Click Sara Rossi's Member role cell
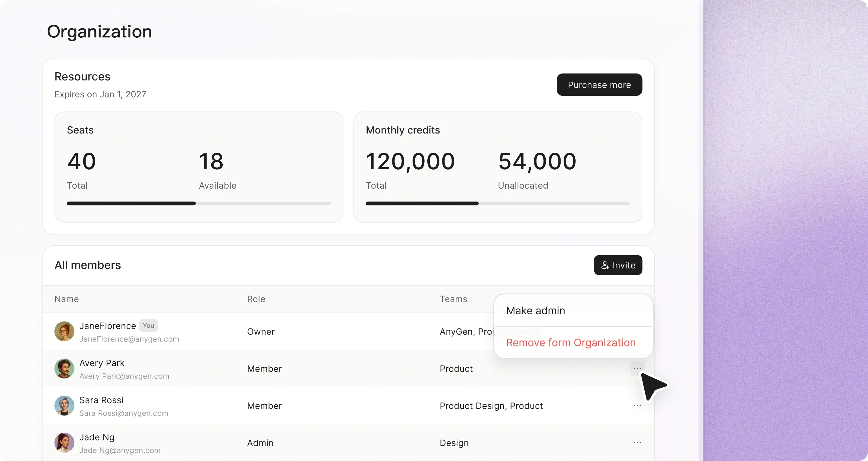Viewport: 868px width, 461px height. tap(265, 406)
